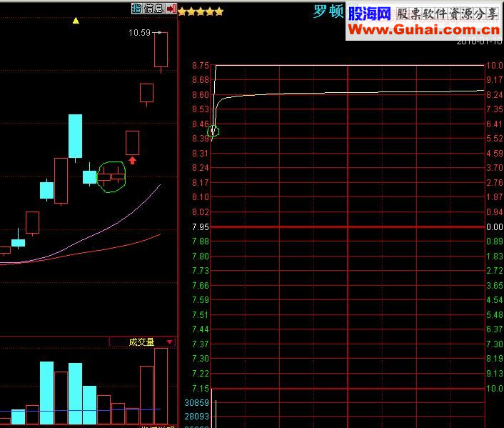Click the 罗顿 stock name
Image resolution: width=504 pixels, height=428 pixels.
328,11
